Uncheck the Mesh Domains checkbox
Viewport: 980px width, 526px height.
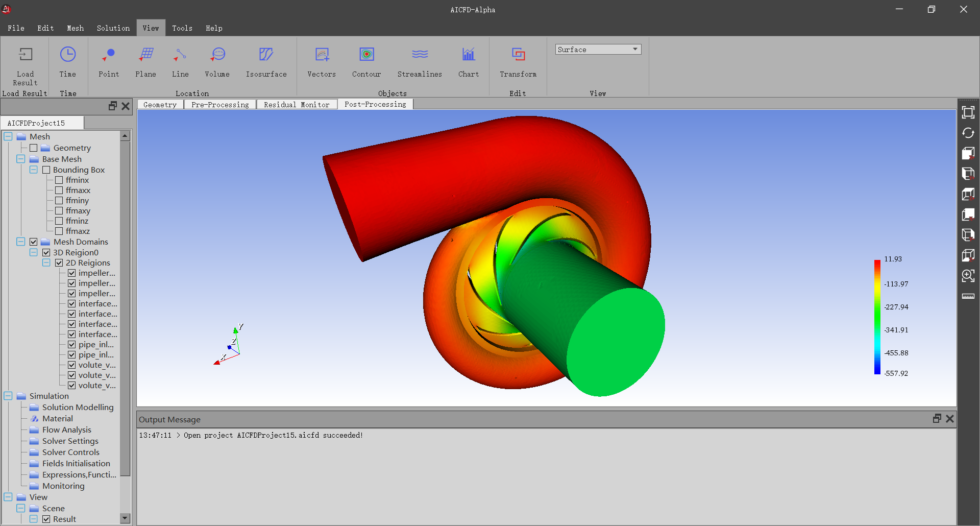[x=34, y=242]
